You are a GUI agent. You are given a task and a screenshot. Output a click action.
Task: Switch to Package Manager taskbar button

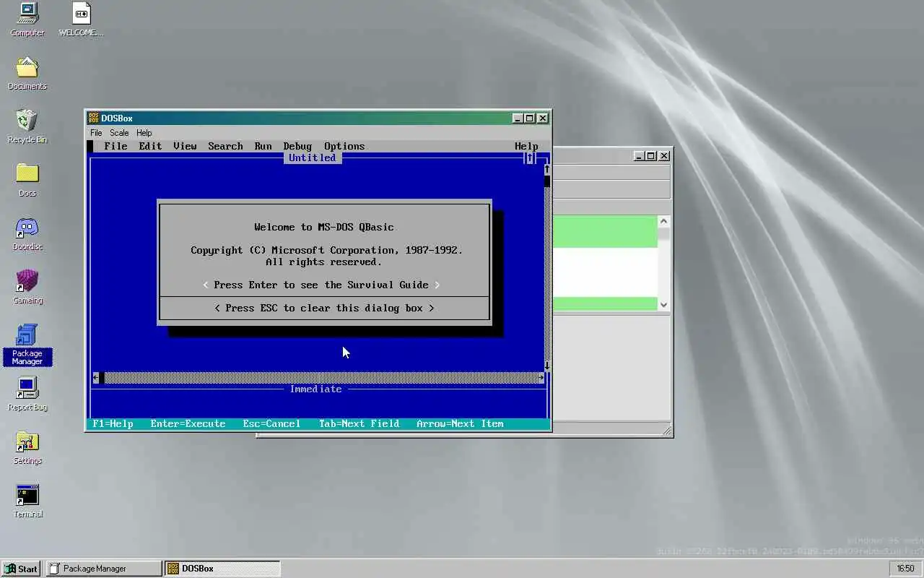click(x=104, y=569)
